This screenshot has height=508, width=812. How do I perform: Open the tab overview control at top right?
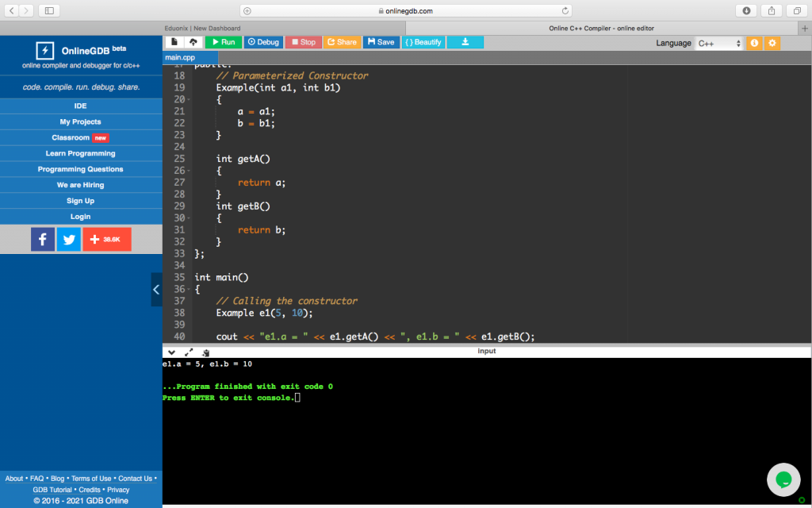click(795, 10)
